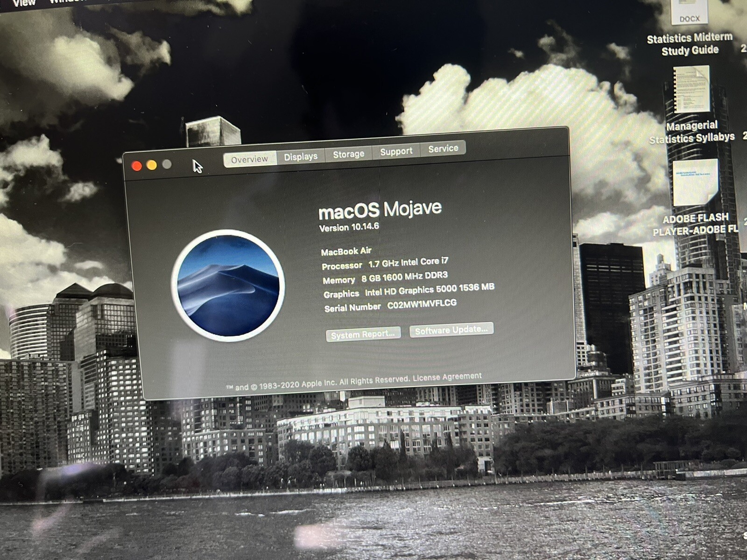Open the Storage tab
Viewport: 747px width, 560px height.
coord(348,154)
